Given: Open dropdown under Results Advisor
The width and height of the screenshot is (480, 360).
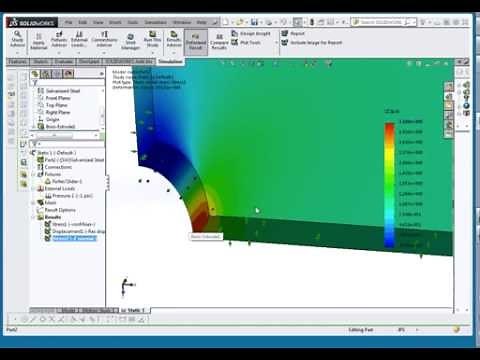Looking at the screenshot, I should pyautogui.click(x=174, y=53).
